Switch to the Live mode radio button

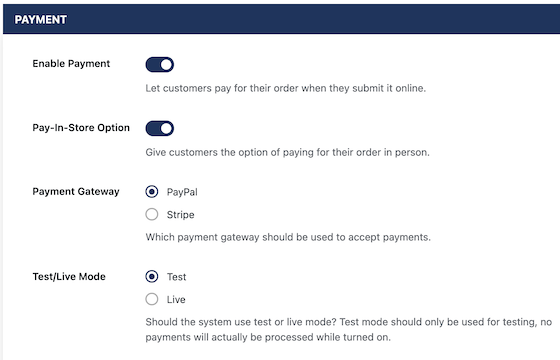click(152, 299)
